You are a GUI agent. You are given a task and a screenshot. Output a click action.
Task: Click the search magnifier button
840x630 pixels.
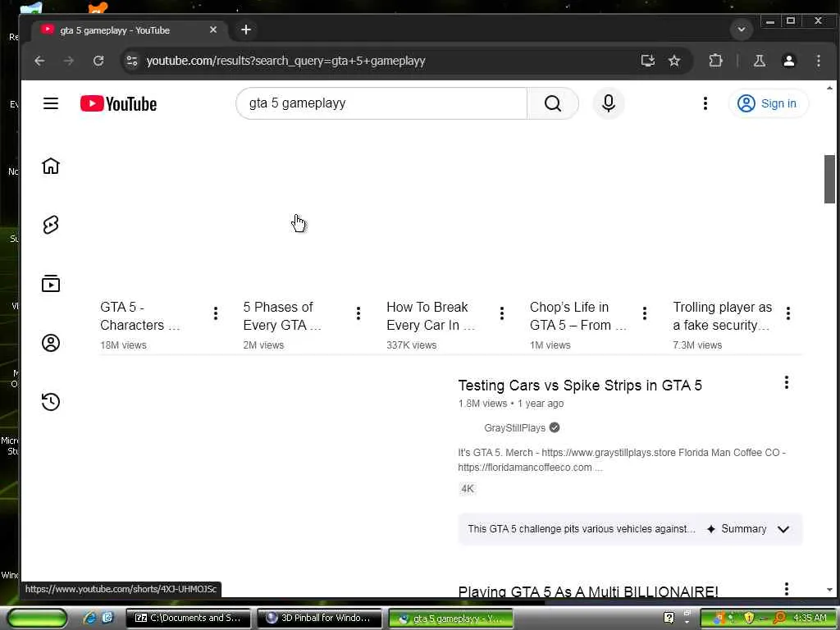pos(553,103)
